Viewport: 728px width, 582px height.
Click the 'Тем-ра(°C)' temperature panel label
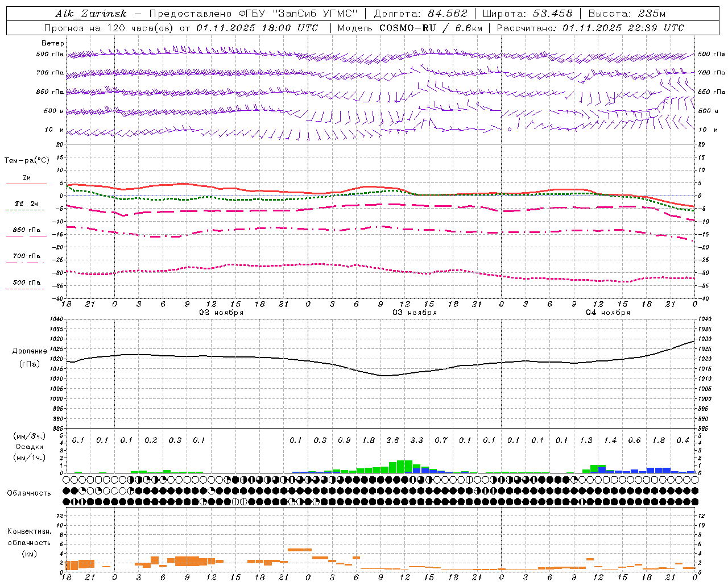click(27, 161)
